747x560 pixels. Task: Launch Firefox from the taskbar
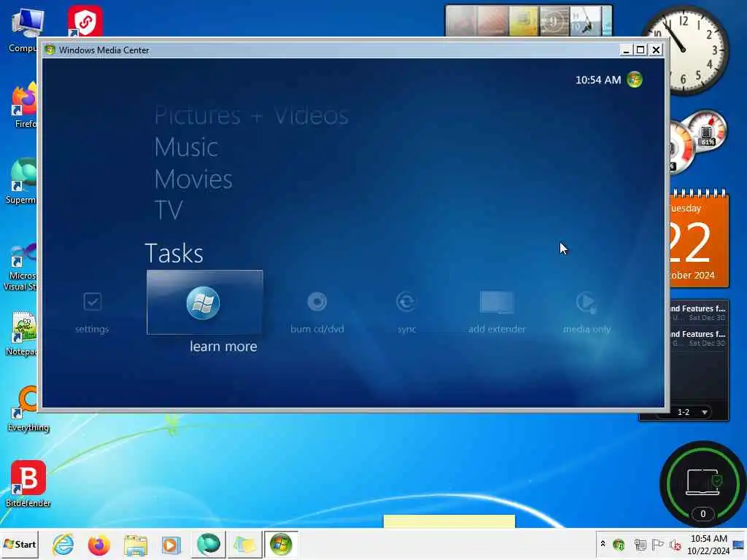(x=98, y=544)
